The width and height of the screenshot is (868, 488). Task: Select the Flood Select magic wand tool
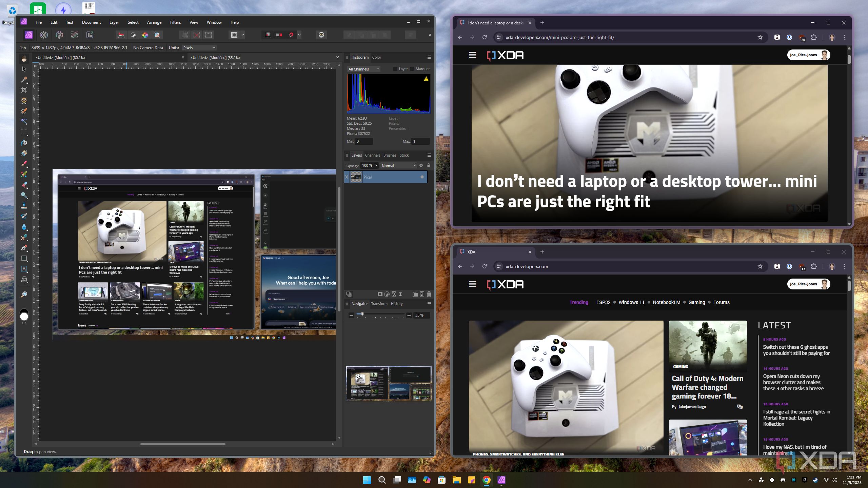pyautogui.click(x=24, y=121)
